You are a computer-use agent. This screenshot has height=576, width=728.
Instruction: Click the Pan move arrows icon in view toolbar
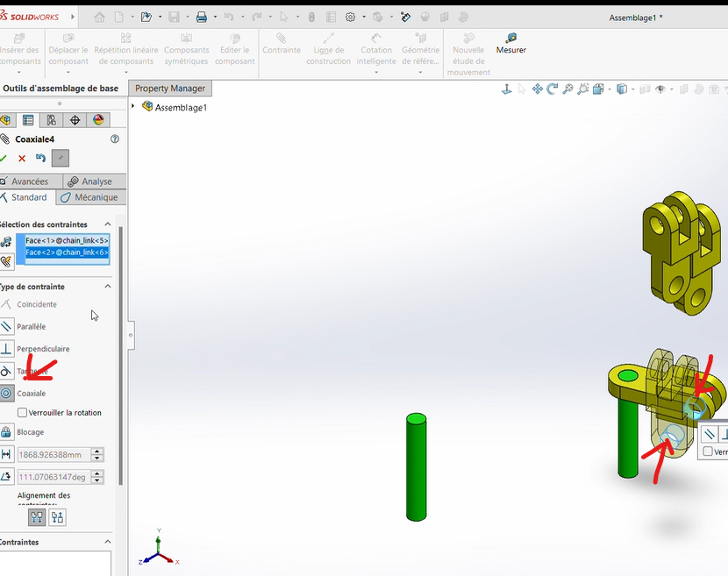(537, 89)
